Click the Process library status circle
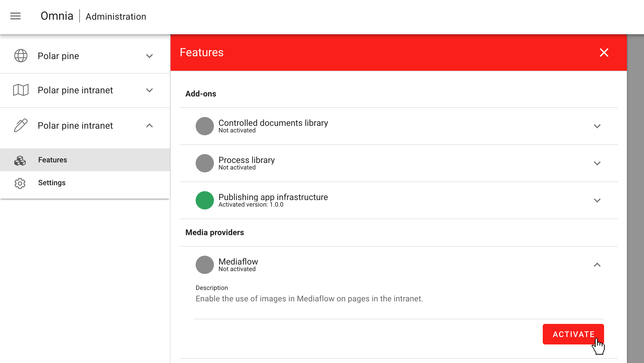The height and width of the screenshot is (363, 644). tap(205, 163)
